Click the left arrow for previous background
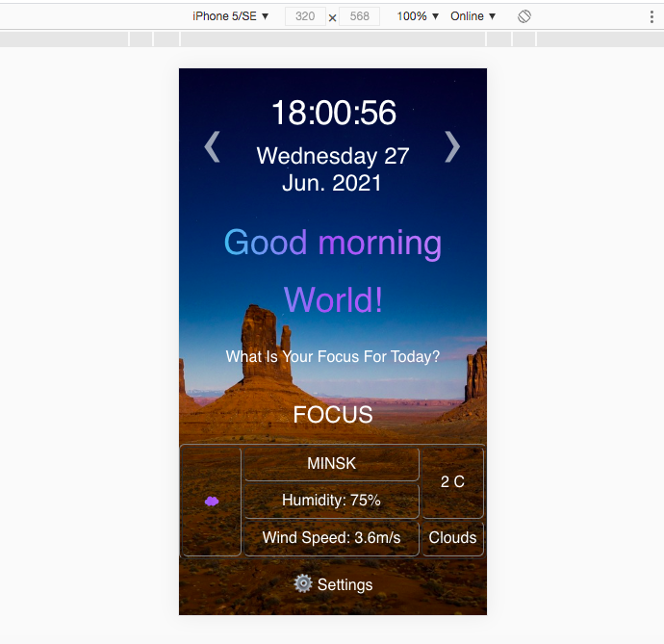The image size is (664, 644). click(x=213, y=147)
